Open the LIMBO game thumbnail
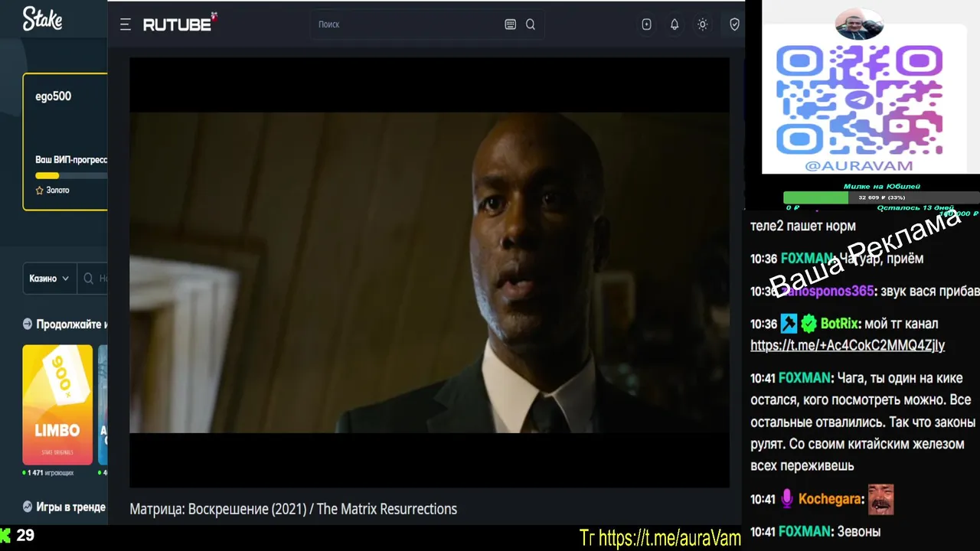980x551 pixels. [x=57, y=404]
